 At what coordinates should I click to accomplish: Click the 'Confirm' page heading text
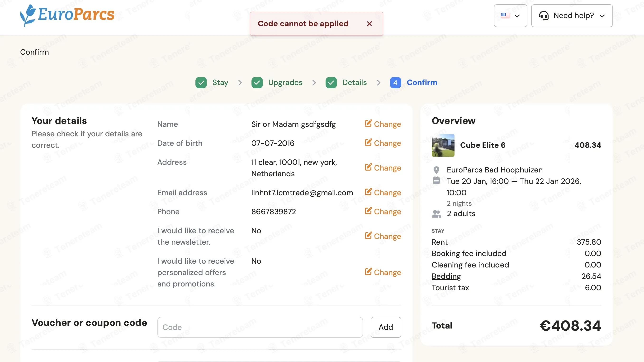click(34, 52)
